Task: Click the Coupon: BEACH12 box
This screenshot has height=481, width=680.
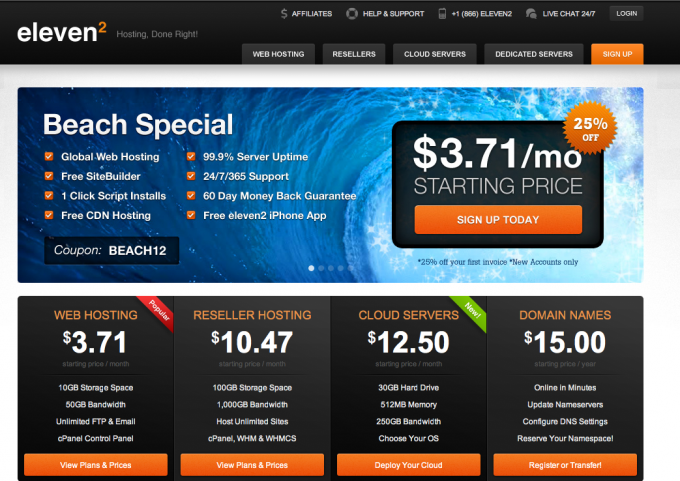Action: 111,250
